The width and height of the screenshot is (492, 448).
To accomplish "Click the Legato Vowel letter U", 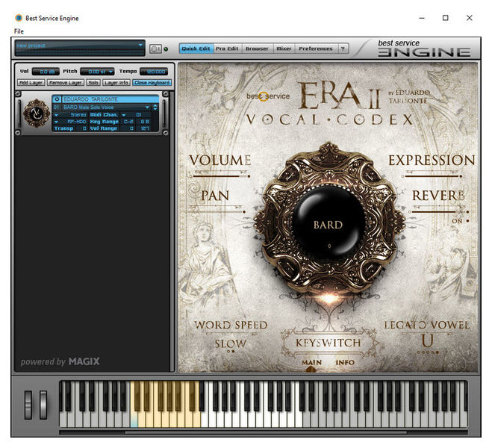I will [428, 340].
